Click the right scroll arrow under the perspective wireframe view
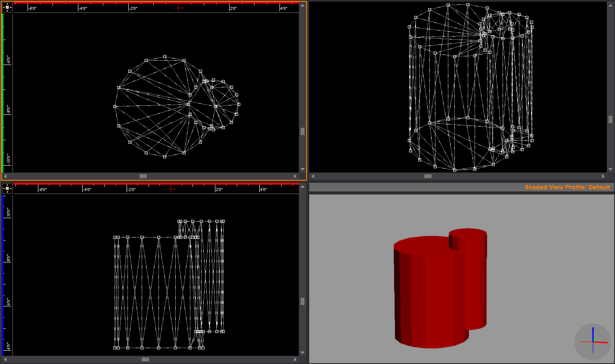615x364 pixels. point(603,176)
